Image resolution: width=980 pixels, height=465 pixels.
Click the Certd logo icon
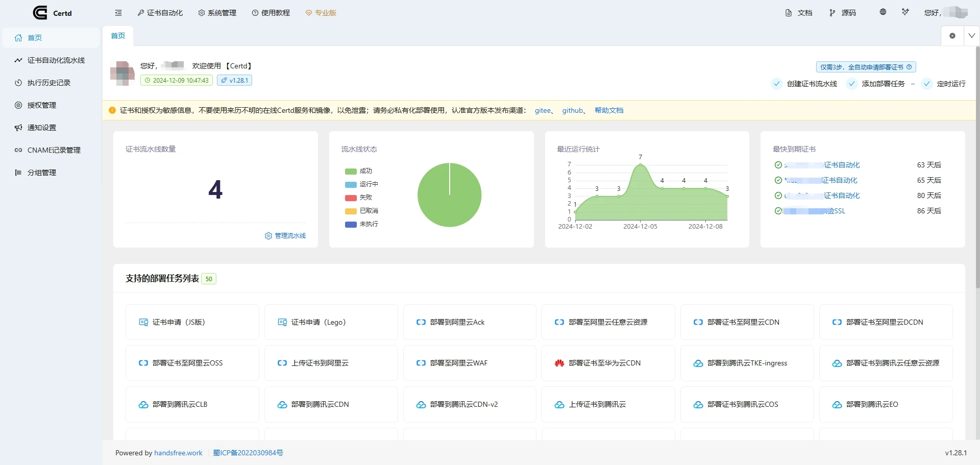pyautogui.click(x=40, y=13)
